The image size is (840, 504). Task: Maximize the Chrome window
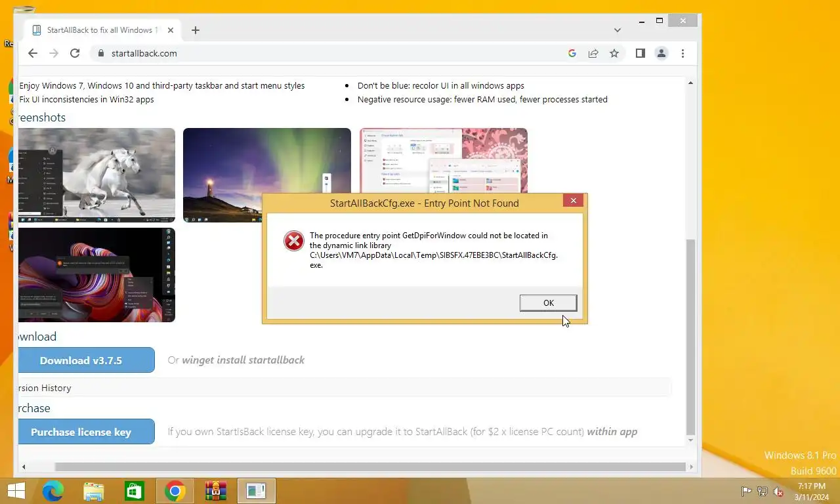[x=660, y=21]
